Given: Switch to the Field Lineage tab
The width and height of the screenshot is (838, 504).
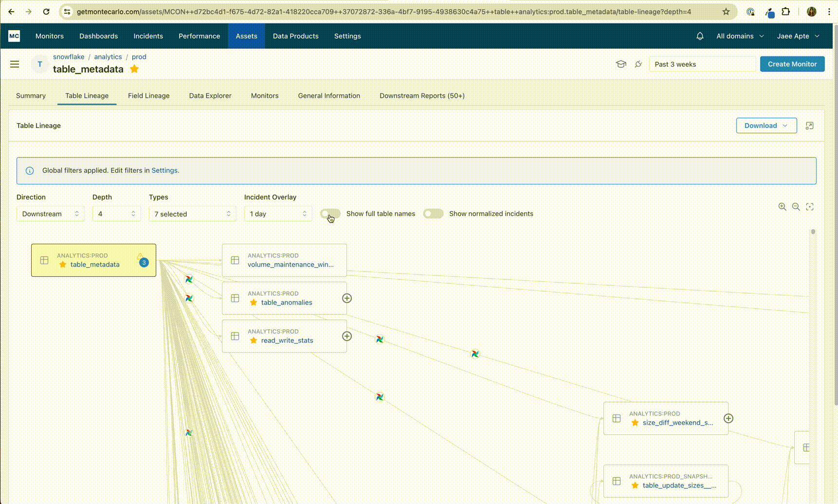Looking at the screenshot, I should coord(149,96).
